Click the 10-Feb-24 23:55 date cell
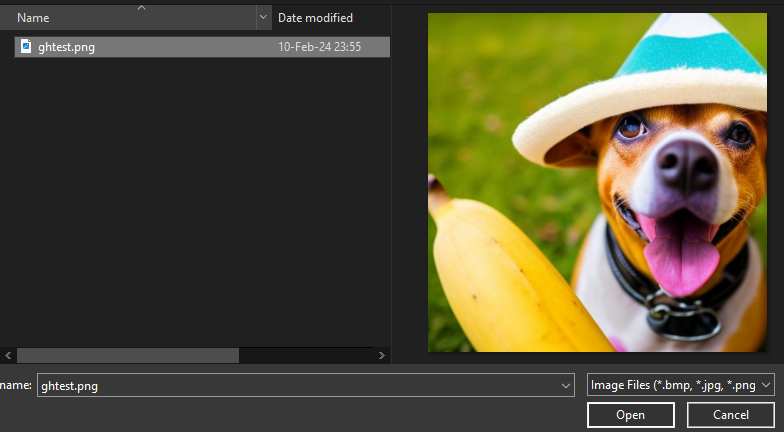Image resolution: width=784 pixels, height=432 pixels. (x=320, y=47)
